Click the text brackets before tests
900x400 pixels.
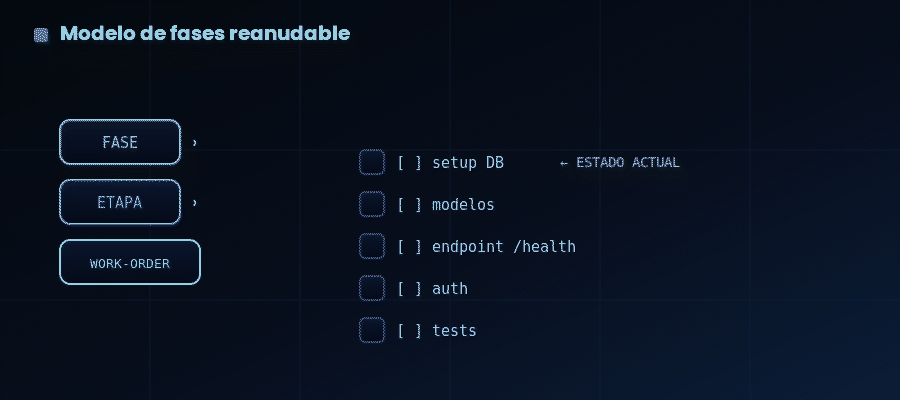410,331
